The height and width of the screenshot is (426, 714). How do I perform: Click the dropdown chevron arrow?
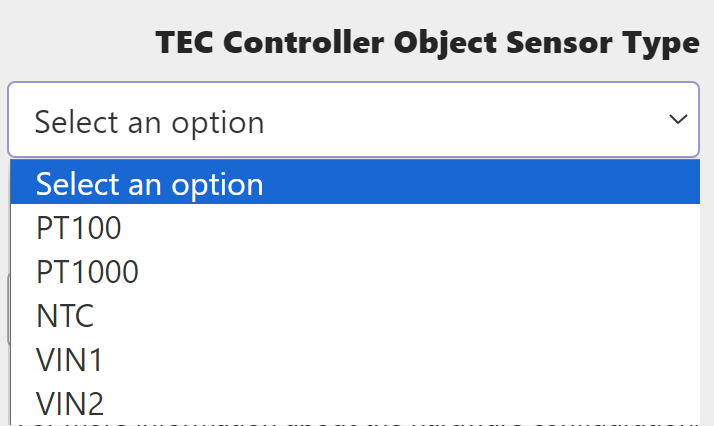pyautogui.click(x=678, y=120)
